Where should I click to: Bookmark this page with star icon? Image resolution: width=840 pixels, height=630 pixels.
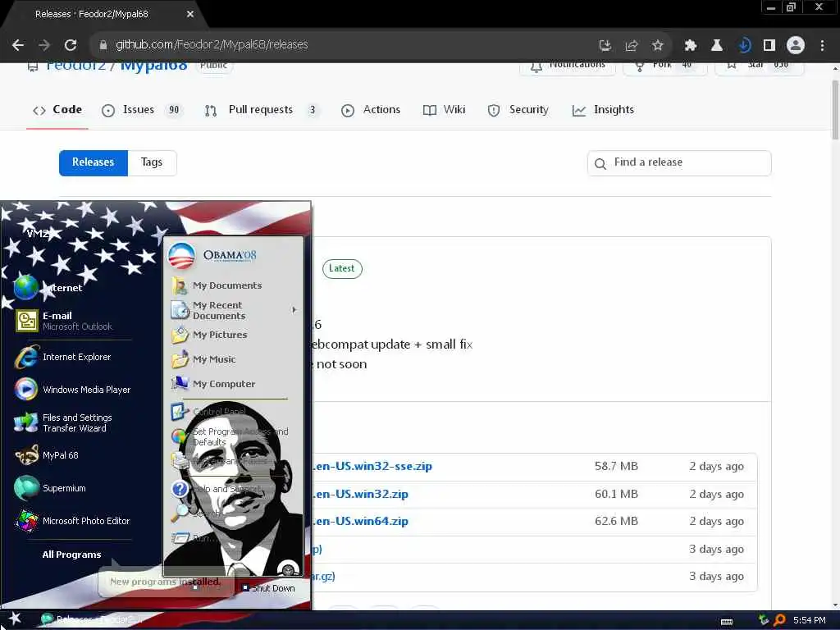click(x=657, y=46)
